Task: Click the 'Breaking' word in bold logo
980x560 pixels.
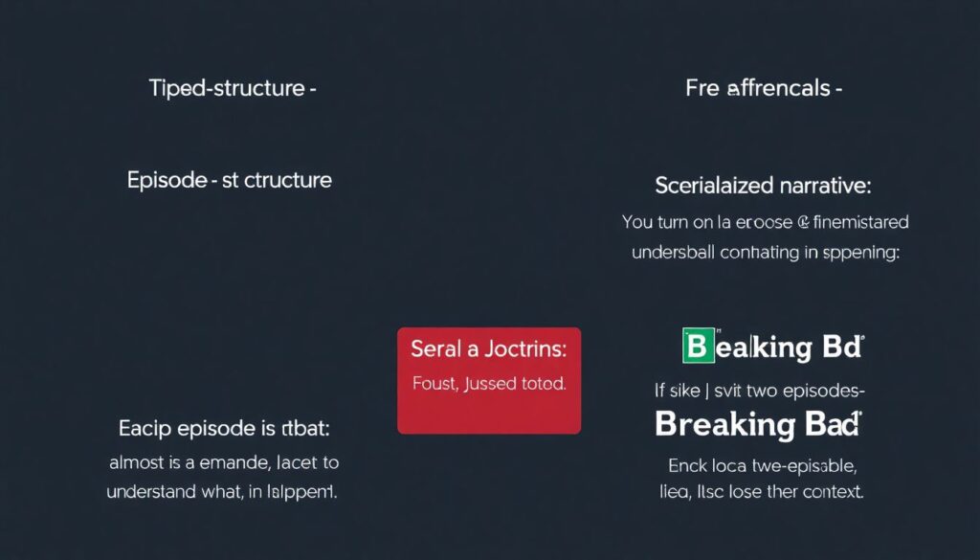Action: pos(725,424)
